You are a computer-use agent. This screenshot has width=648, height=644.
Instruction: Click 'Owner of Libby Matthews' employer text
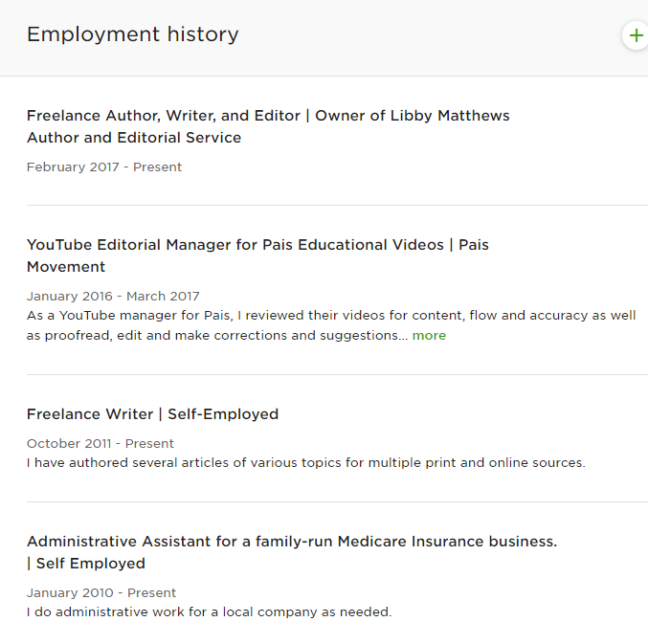(x=413, y=116)
